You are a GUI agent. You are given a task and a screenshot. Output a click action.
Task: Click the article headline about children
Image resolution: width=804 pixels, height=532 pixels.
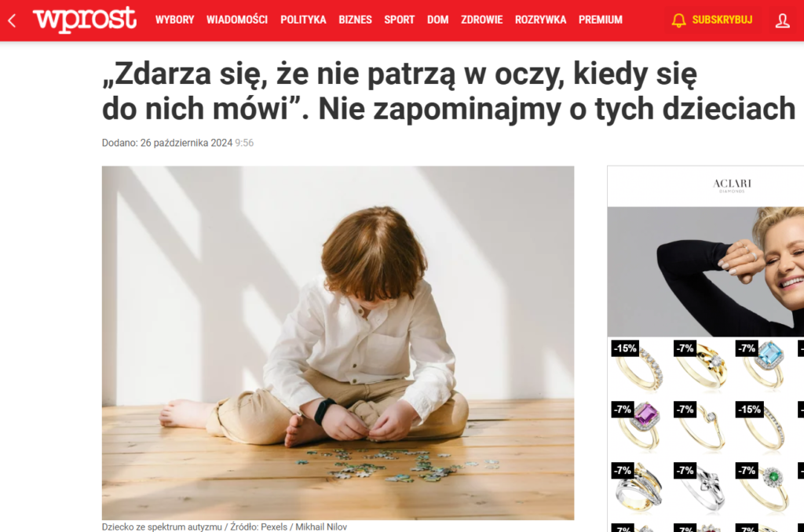tap(448, 91)
